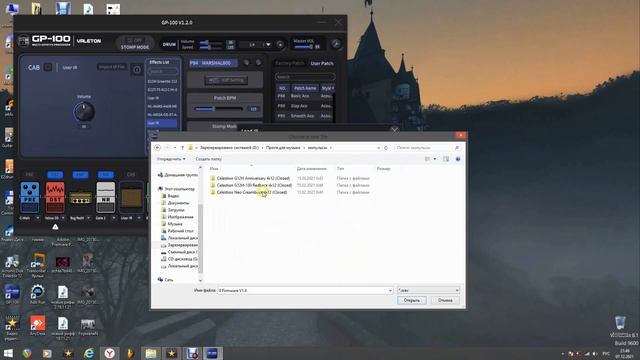Open help in file dialog
640x360 pixels.
click(458, 159)
